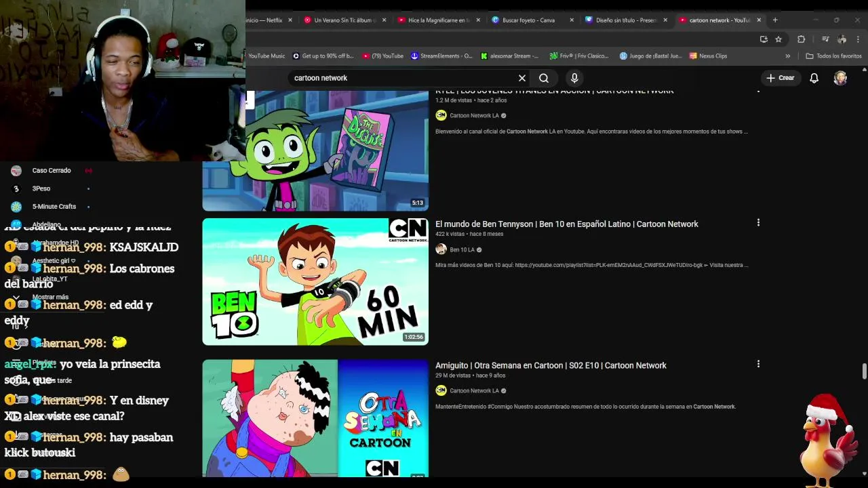Image resolution: width=868 pixels, height=488 pixels.
Task: Open Chrome media controls icon
Action: coord(825,39)
